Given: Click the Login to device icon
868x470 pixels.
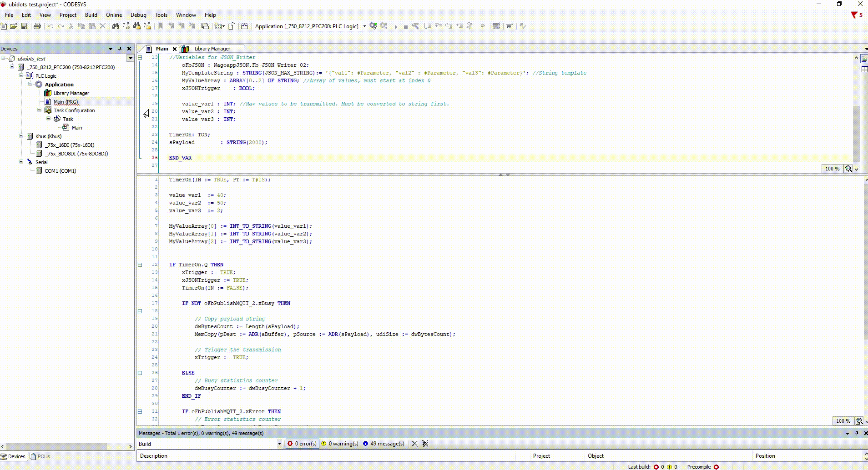Looking at the screenshot, I should (x=373, y=26).
